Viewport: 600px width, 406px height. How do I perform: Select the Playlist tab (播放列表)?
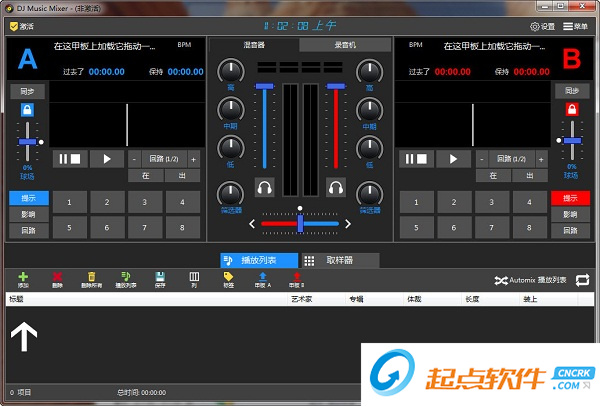point(259,261)
